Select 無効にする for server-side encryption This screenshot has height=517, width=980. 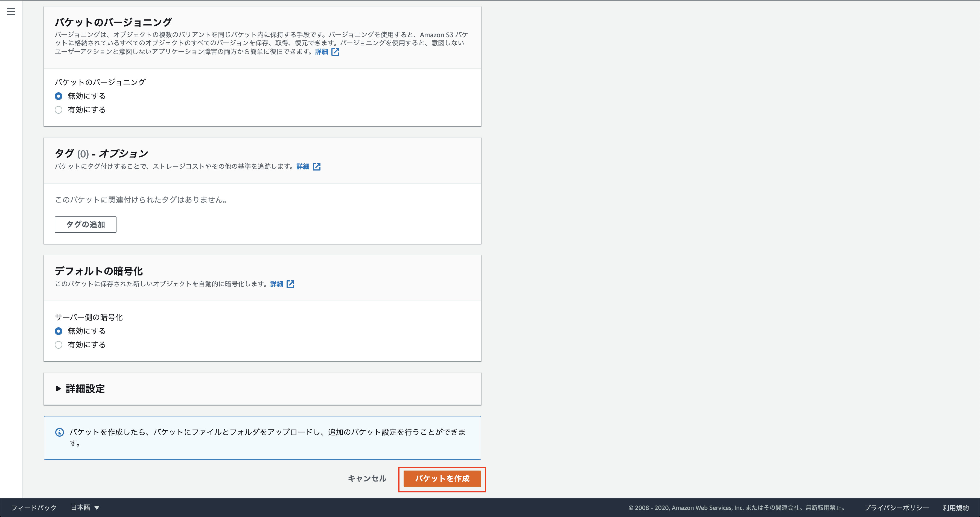point(59,331)
